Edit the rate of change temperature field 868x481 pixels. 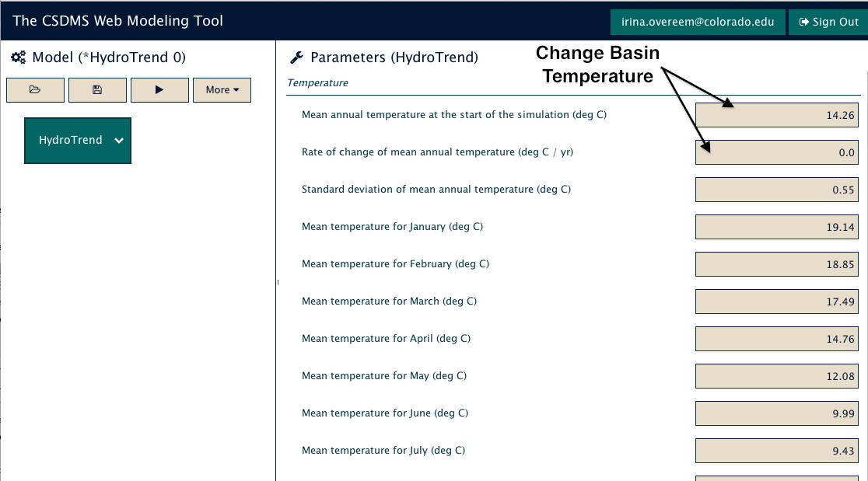(777, 152)
